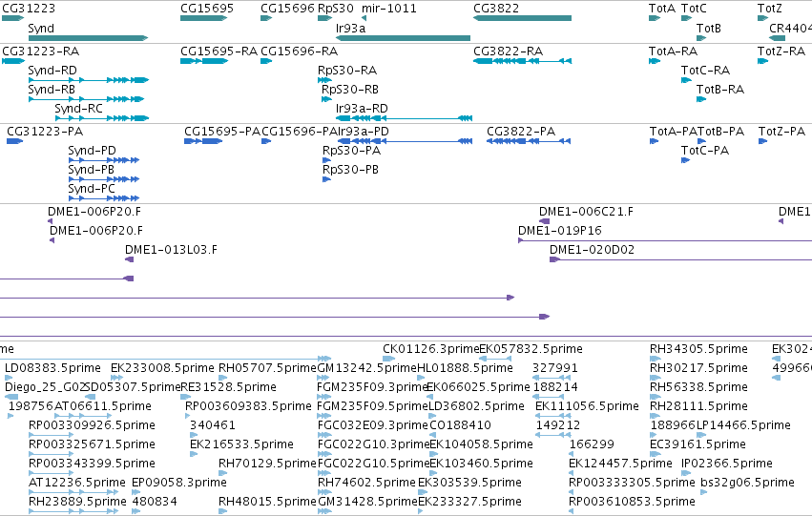Select the DME1-019P16 clone line
Image resolution: width=812 pixels, height=516 pixels.
click(665, 240)
